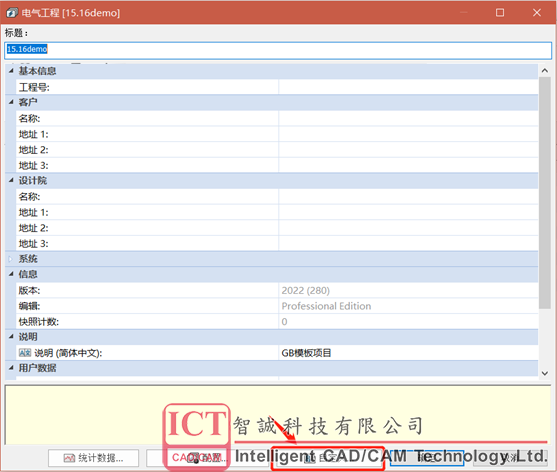Click the scrollbar up arrow
The width and height of the screenshot is (557, 472).
coord(545,71)
